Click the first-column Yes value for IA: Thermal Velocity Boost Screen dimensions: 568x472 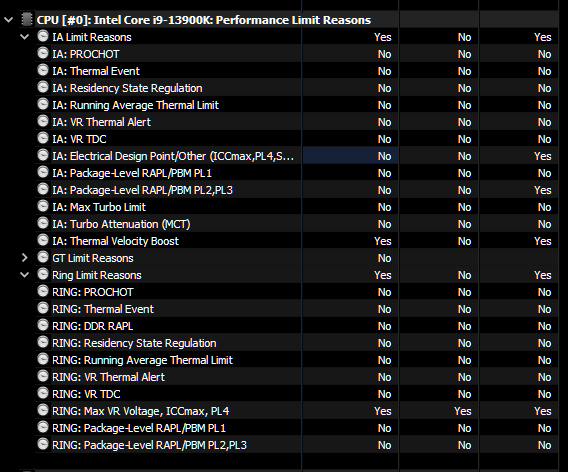coord(383,242)
